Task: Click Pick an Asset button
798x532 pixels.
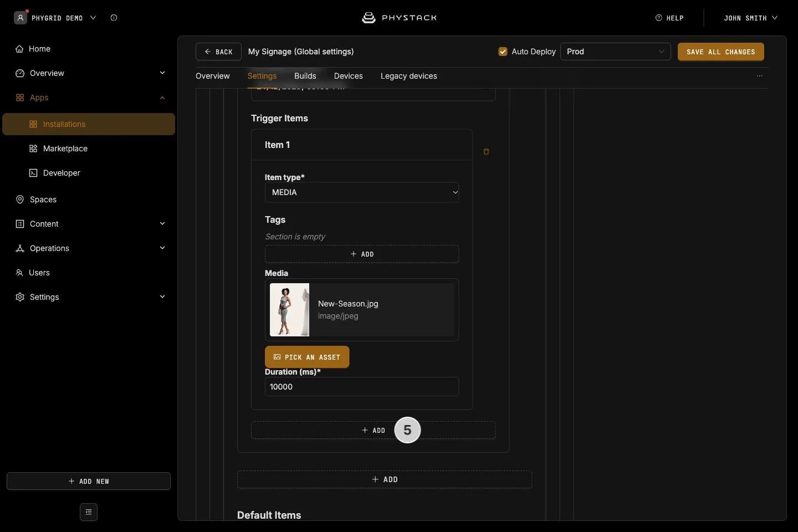Action: coord(307,357)
